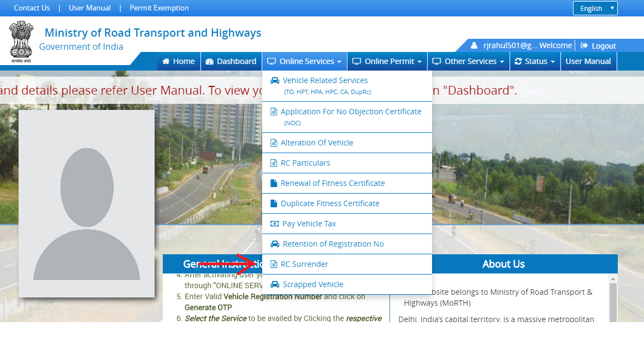Click the monitor icon beside Other Services
The image size is (644, 350).
tap(436, 61)
